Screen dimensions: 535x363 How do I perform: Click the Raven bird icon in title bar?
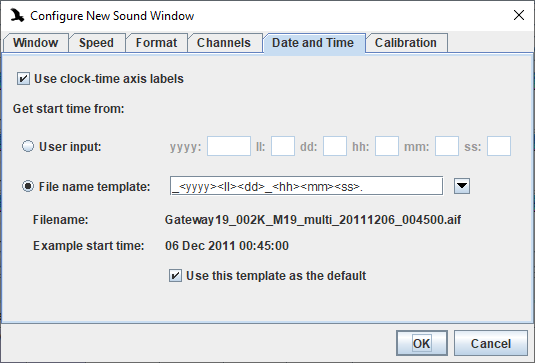point(17,15)
